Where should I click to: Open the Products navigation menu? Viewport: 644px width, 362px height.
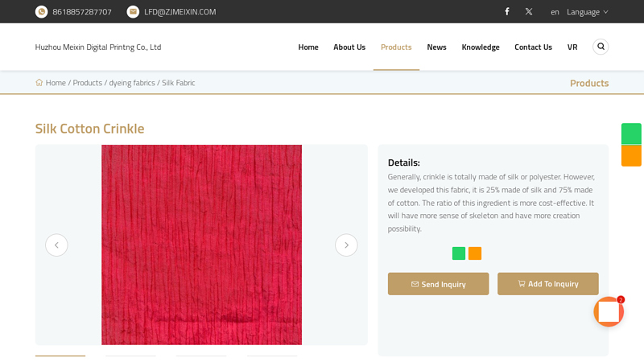pyautogui.click(x=396, y=47)
